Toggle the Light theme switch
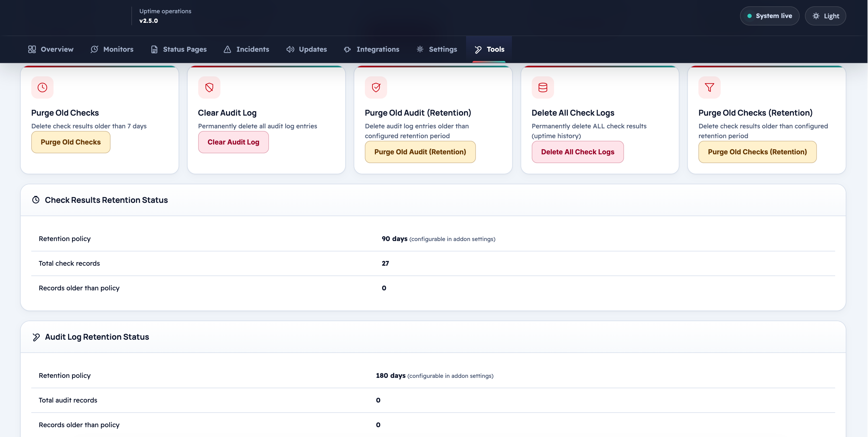Viewport: 868px width, 437px height. pos(825,16)
